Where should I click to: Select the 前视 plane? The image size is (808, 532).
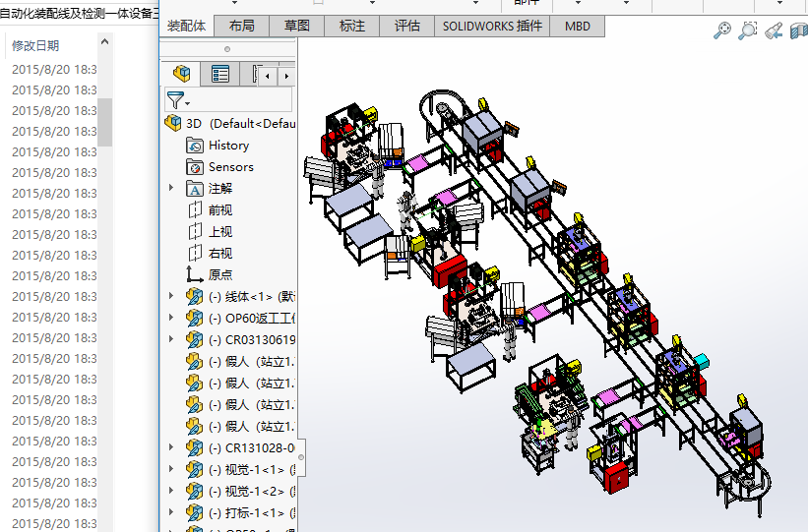pos(220,210)
